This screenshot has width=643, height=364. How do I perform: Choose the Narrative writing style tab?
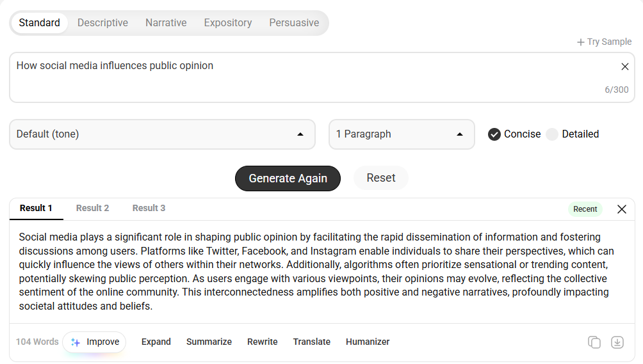tap(166, 22)
